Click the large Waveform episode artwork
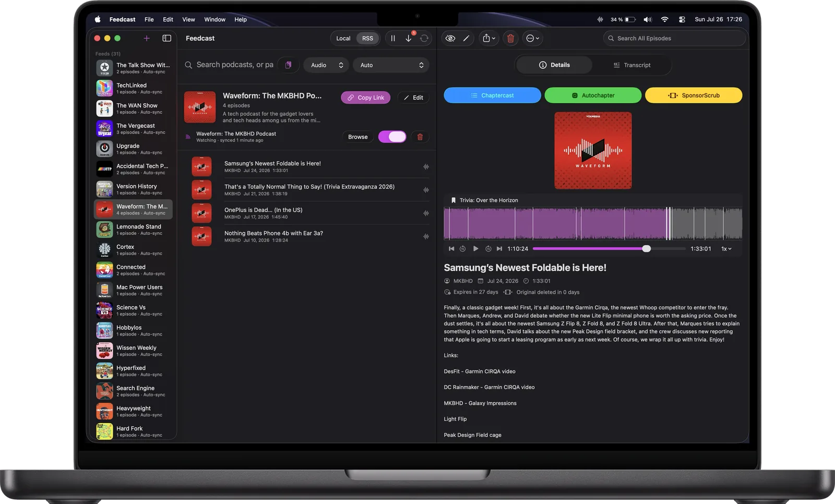 [x=593, y=150]
